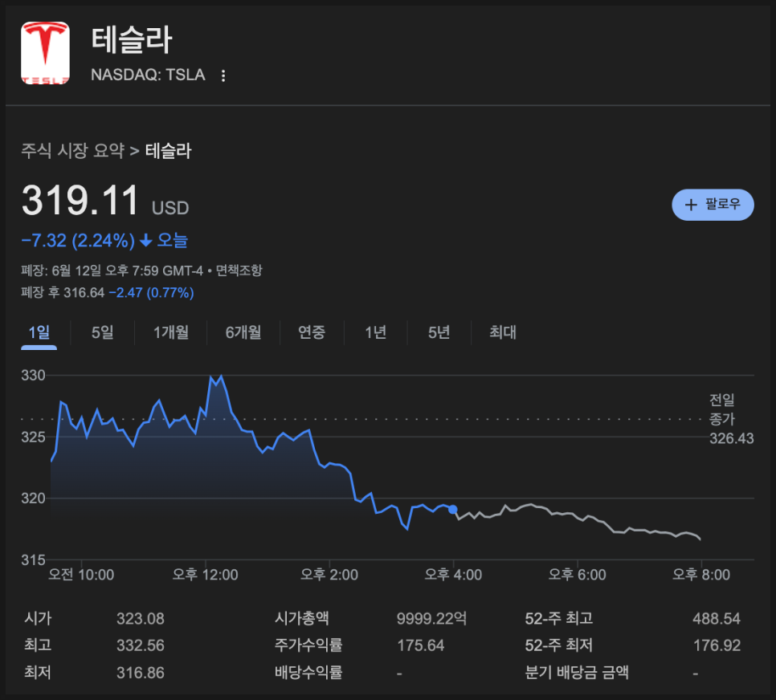Click the 테슬라 company title
Image resolution: width=776 pixels, height=700 pixels.
point(131,39)
